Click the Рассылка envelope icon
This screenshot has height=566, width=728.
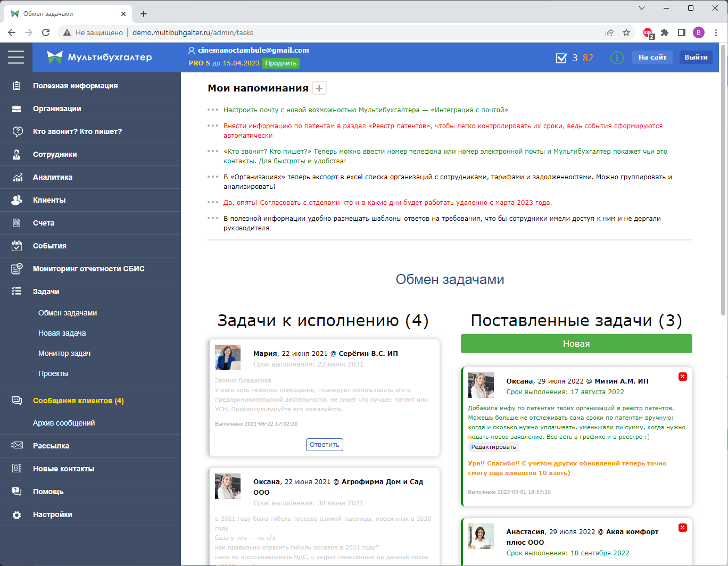[x=17, y=446]
